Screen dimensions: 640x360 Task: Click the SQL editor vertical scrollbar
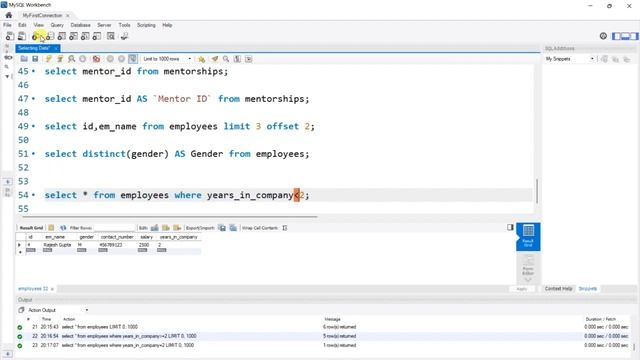537,191
